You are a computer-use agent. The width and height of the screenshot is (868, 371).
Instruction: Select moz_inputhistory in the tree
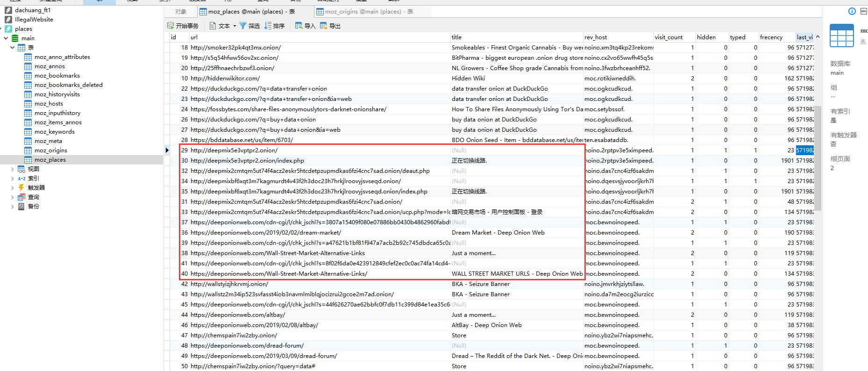point(57,113)
